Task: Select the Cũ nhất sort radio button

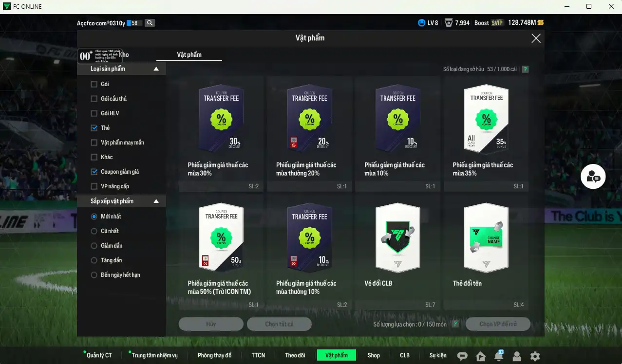Action: pyautogui.click(x=94, y=231)
